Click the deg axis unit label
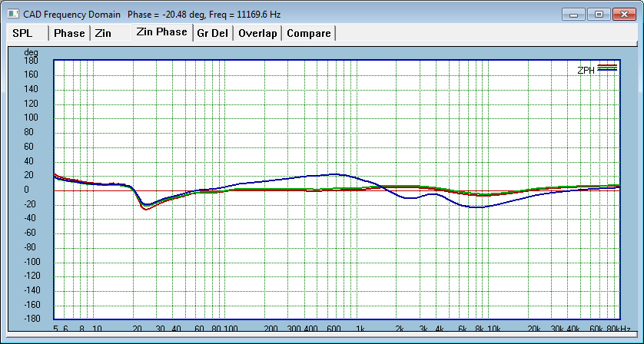This screenshot has width=644, height=344. pos(32,52)
